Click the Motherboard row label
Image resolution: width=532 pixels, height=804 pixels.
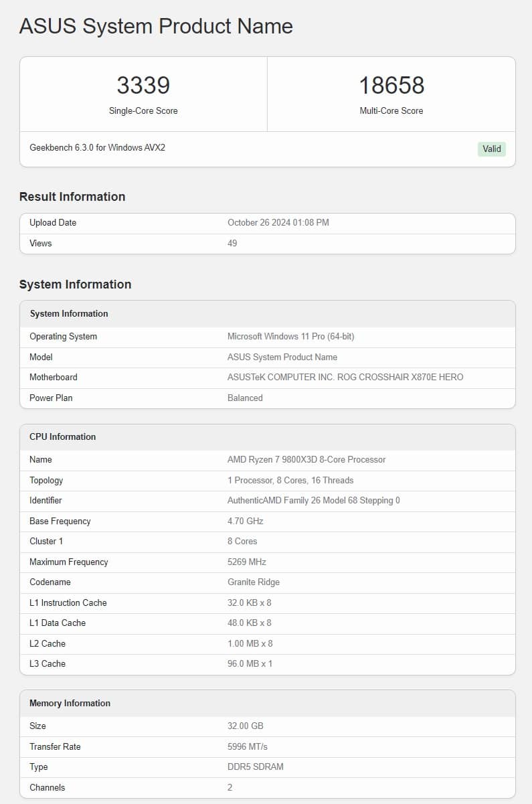54,377
